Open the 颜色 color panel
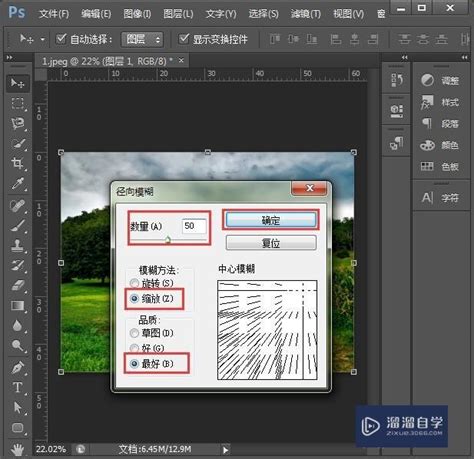This screenshot has width=474, height=459. pyautogui.click(x=439, y=145)
